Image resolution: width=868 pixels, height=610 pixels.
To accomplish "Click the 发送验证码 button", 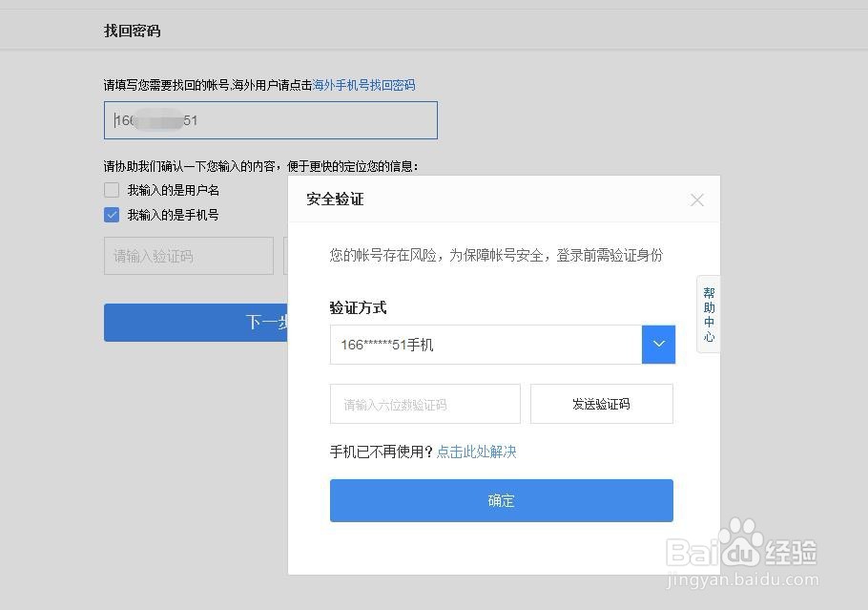I will pos(601,404).
